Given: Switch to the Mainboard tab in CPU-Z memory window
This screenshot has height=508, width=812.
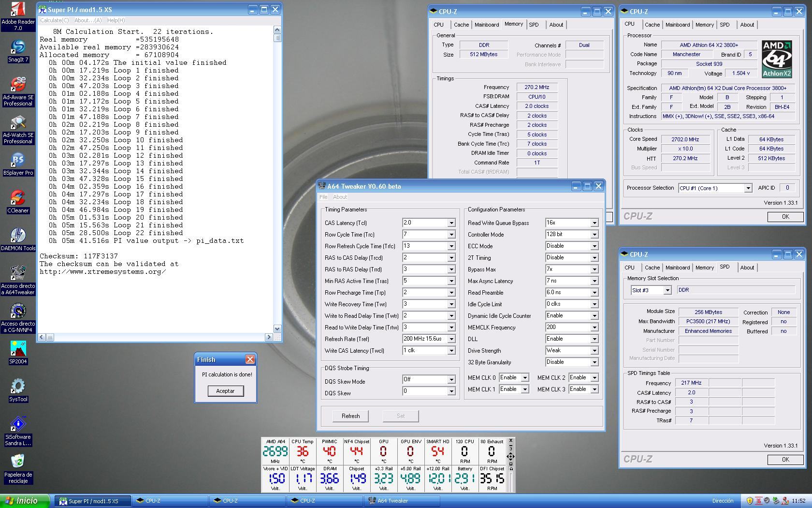Looking at the screenshot, I should [x=486, y=25].
